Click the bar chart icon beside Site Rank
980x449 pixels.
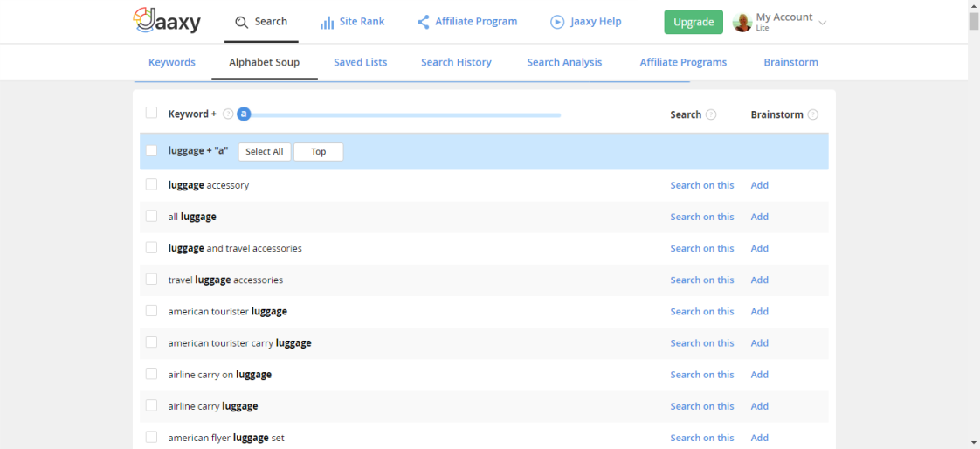327,23
